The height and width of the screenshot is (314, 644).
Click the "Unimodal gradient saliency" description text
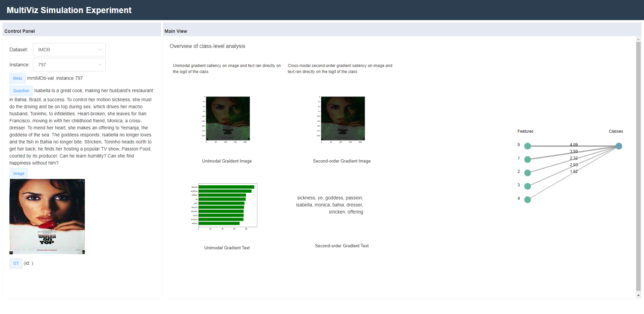click(227, 69)
